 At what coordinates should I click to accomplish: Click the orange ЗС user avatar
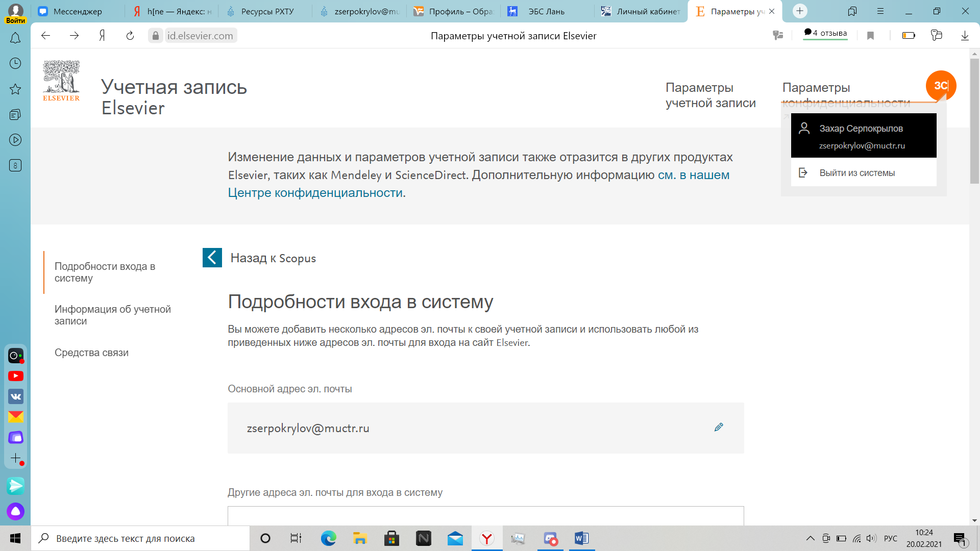point(941,86)
